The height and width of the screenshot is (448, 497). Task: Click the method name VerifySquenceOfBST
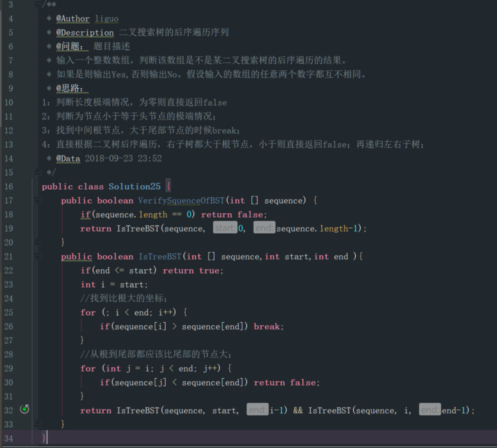click(x=181, y=200)
